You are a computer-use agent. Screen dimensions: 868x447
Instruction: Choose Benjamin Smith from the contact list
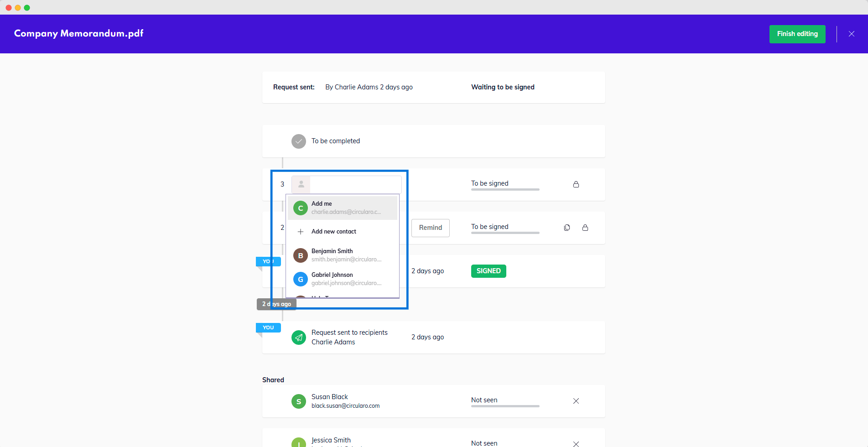point(343,255)
